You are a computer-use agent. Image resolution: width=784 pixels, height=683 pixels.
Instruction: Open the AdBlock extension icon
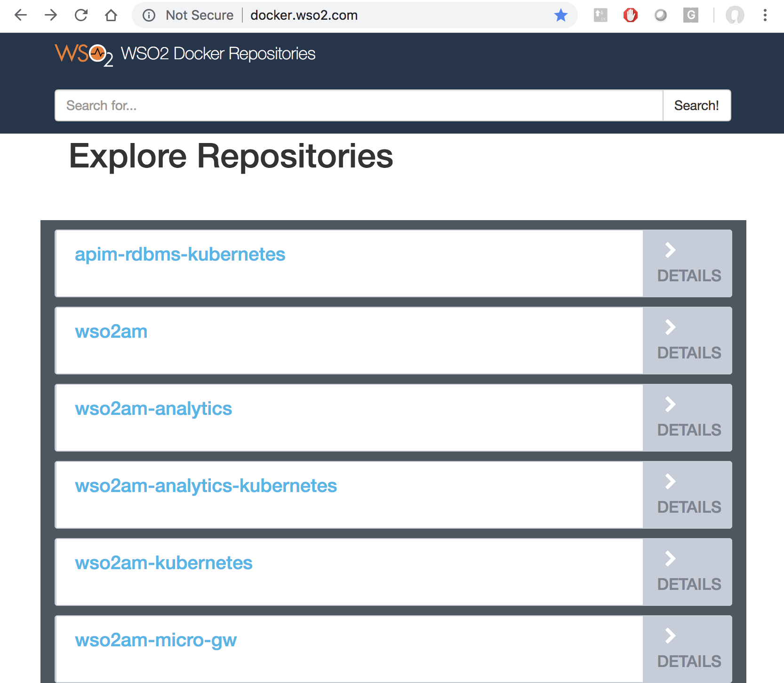click(x=630, y=15)
